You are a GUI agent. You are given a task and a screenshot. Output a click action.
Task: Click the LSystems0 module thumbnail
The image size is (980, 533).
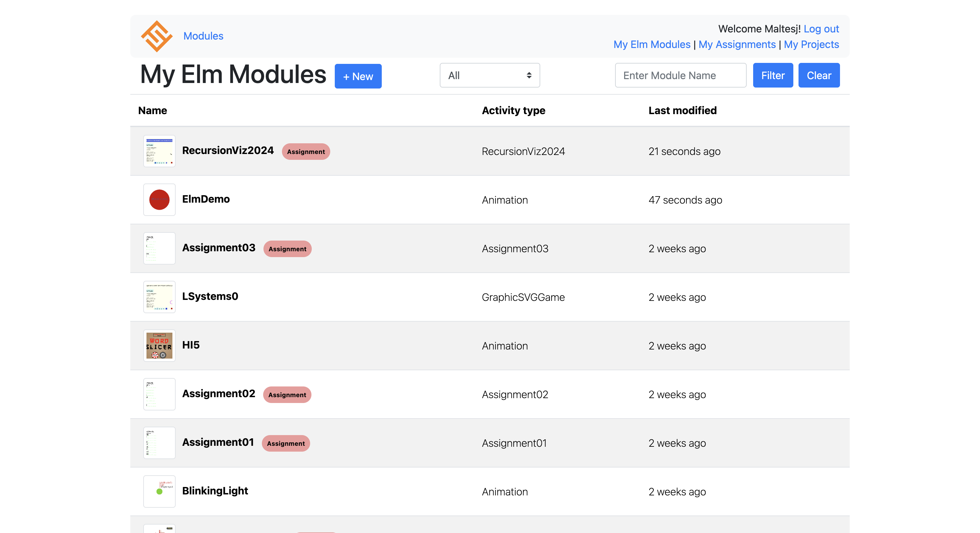159,297
